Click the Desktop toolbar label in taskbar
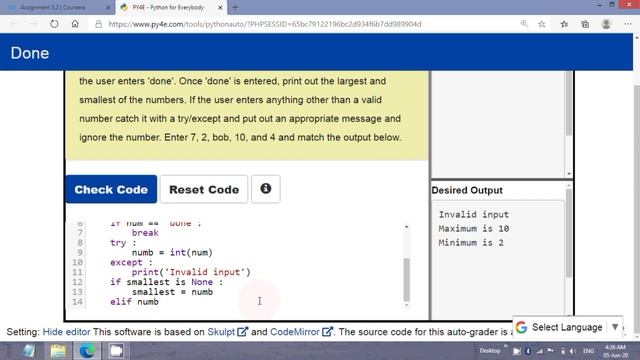Screen dimensions: 640x360 (x=489, y=351)
